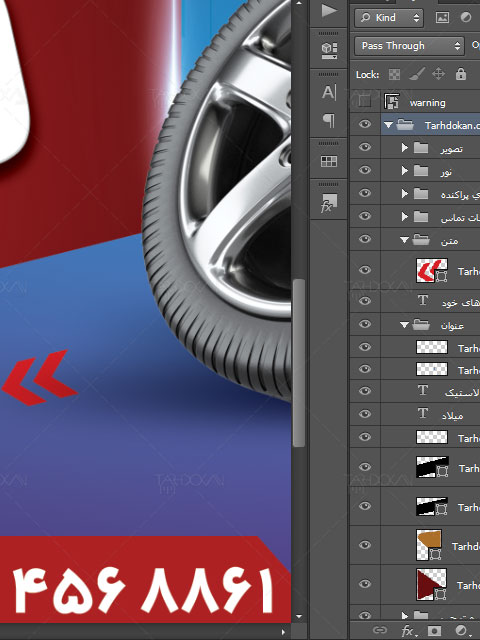The image size is (480, 640).
Task: Hide the نور group eye icon
Action: [365, 170]
